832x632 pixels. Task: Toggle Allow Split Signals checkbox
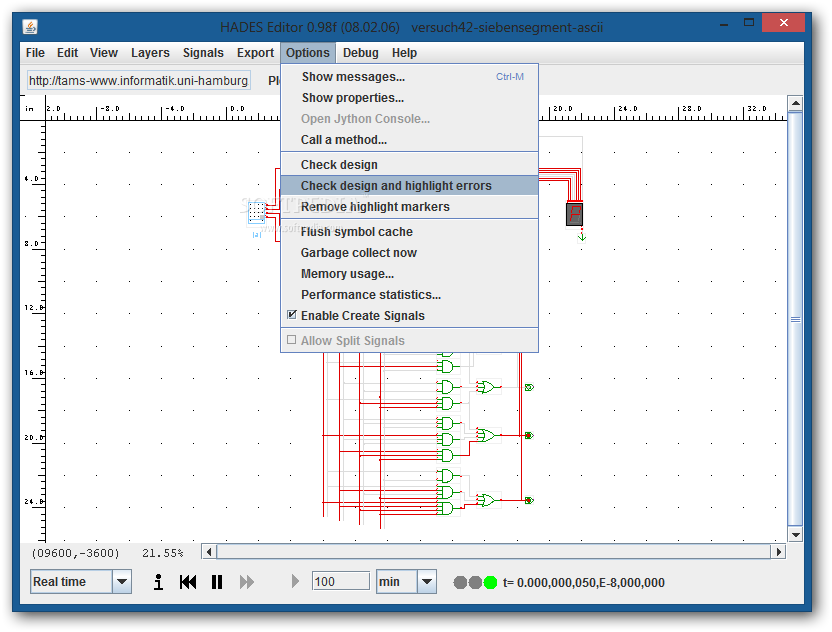tap(291, 340)
